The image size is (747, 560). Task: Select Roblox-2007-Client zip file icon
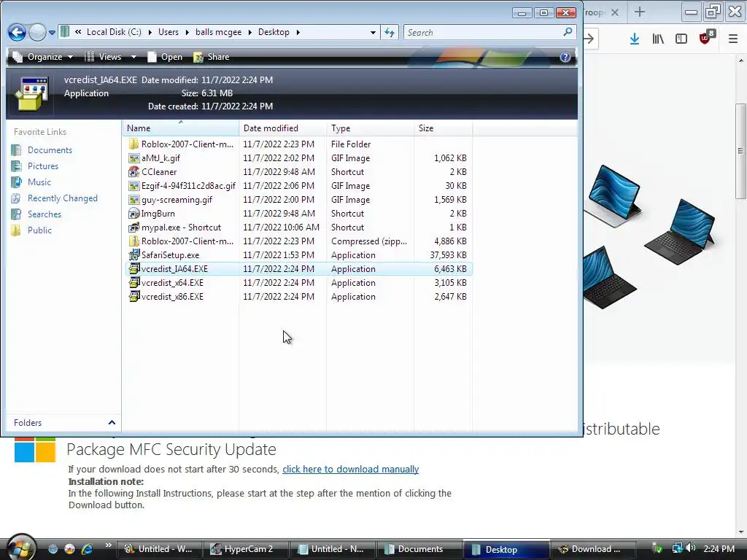click(x=134, y=241)
